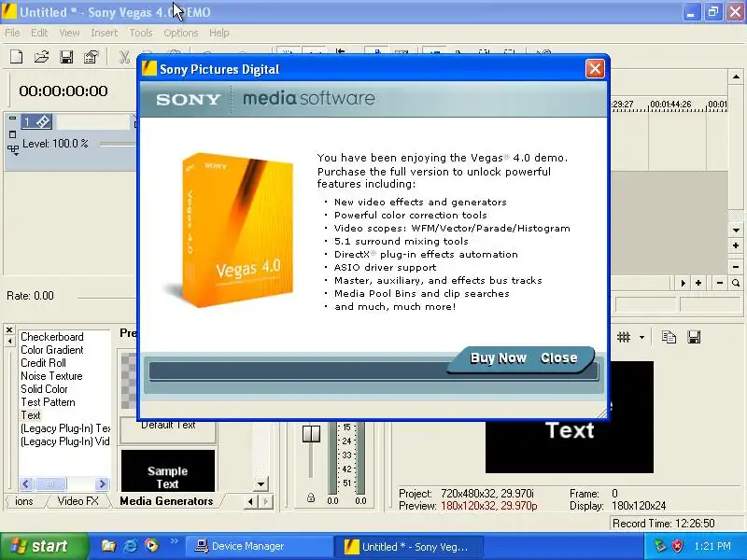Select Checkerboard generator in list
Viewport: 747px width, 560px height.
[52, 337]
